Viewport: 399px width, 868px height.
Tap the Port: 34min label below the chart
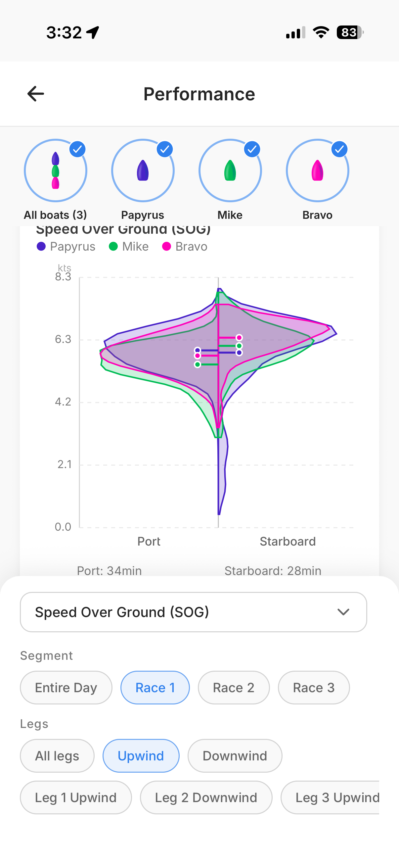(x=109, y=570)
